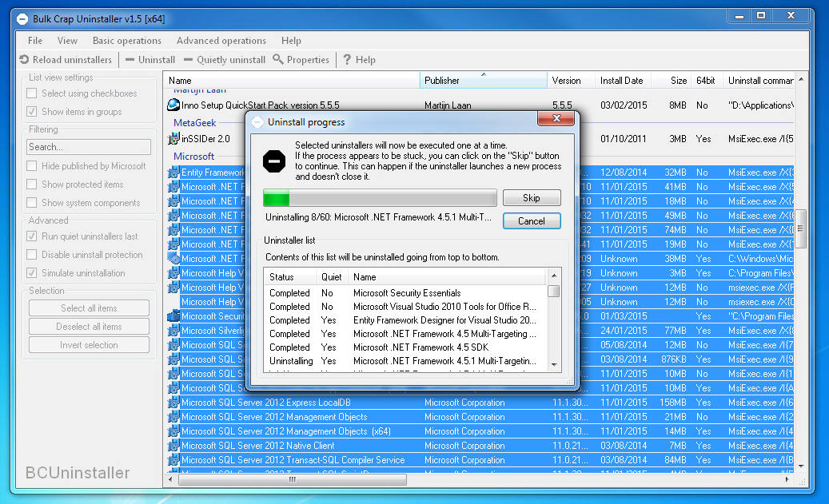Click the Reload uninstallers toolbar icon
The width and height of the screenshot is (829, 504).
click(25, 60)
